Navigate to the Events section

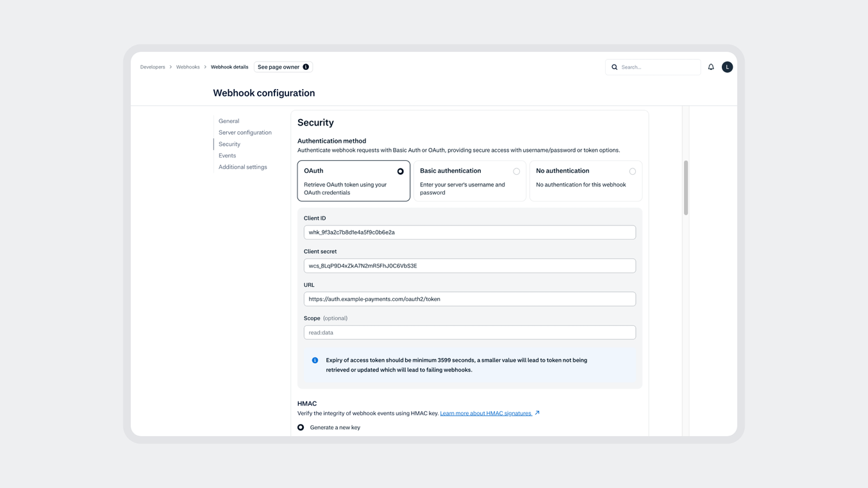click(227, 155)
